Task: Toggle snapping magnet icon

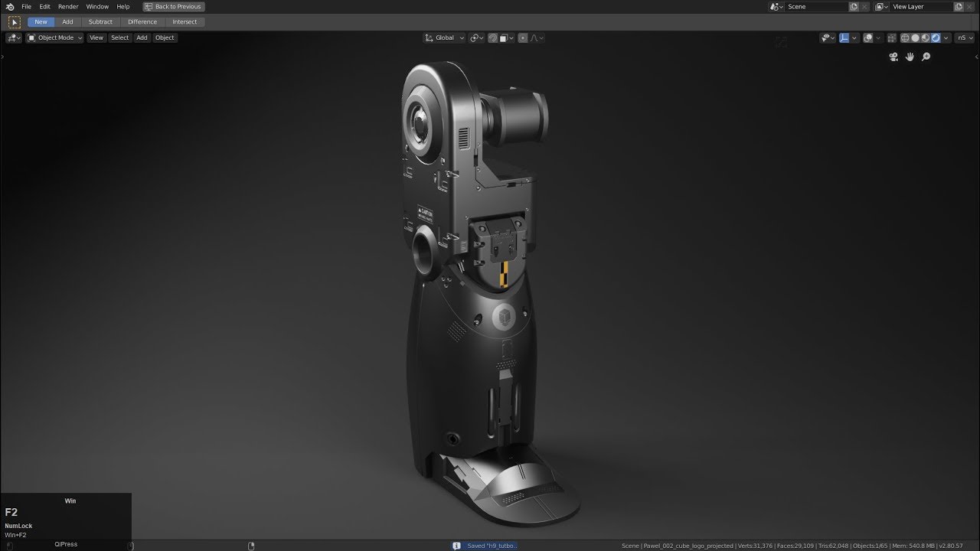Action: pyautogui.click(x=493, y=37)
